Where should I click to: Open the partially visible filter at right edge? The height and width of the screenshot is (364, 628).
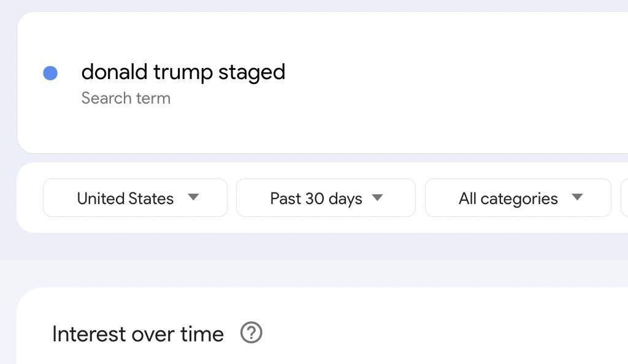tap(624, 198)
